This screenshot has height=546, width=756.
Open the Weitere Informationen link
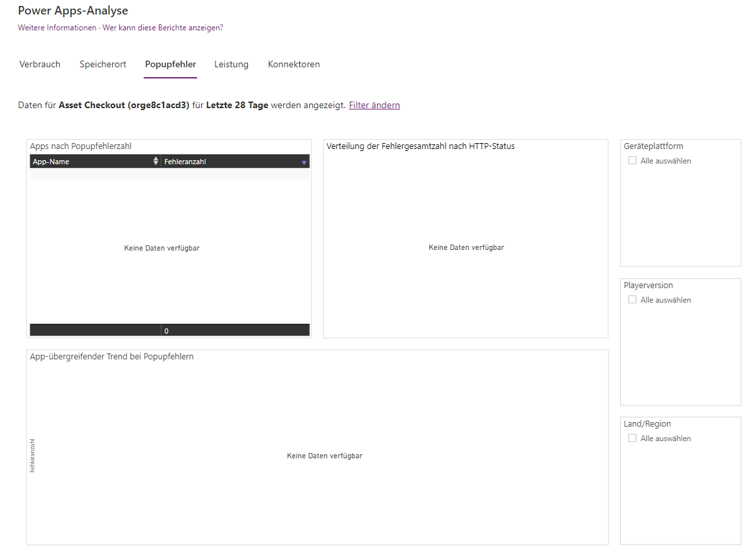(x=56, y=28)
